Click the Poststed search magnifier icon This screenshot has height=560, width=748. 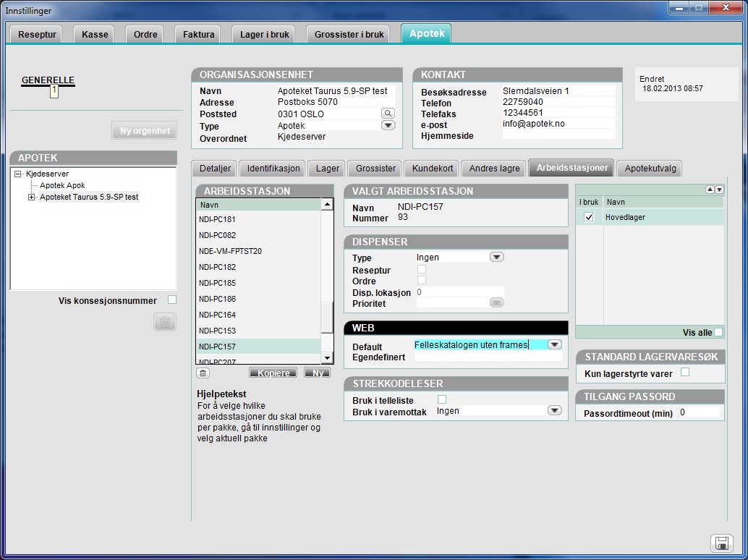pyautogui.click(x=388, y=114)
